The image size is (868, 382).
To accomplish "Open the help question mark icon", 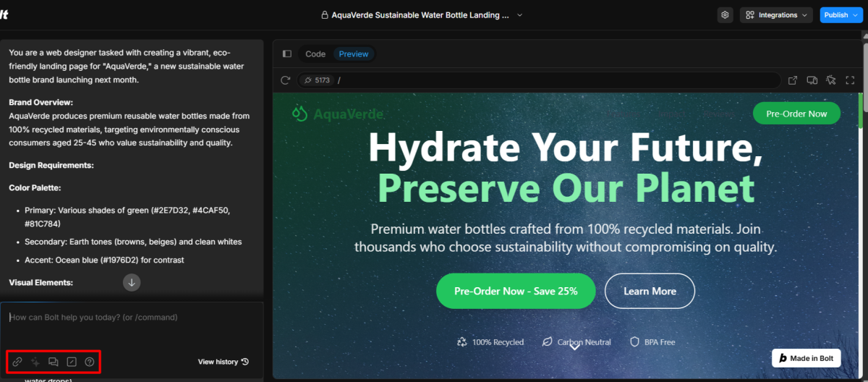I will [89, 362].
